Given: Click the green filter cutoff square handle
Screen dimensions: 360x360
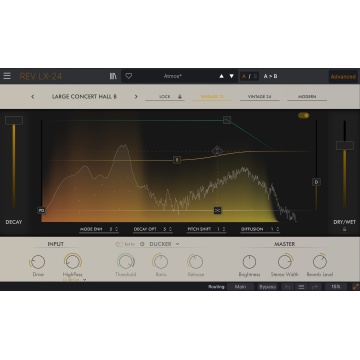Looking at the screenshot, I should pos(227,120).
